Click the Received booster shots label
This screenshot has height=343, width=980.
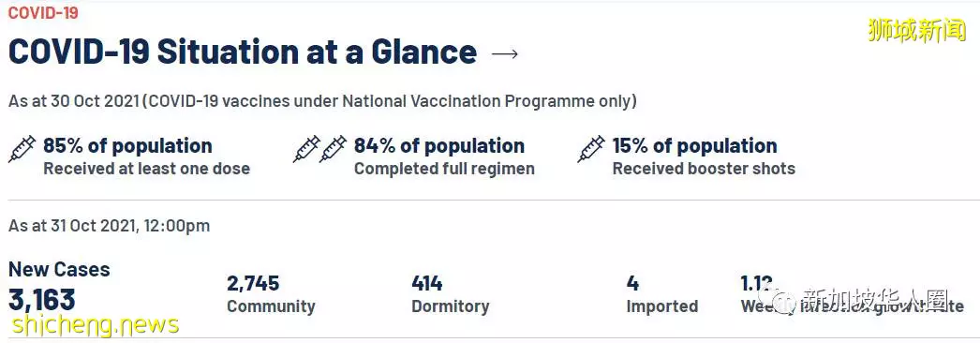tap(704, 169)
